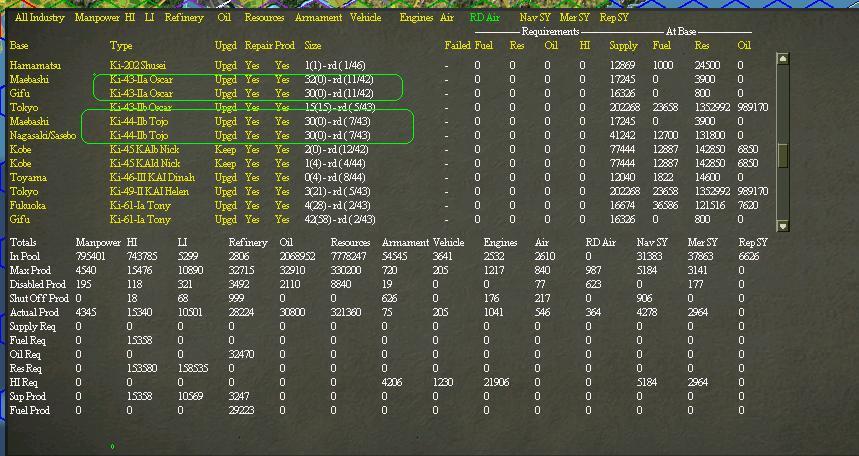Select the Ki-43-IIb Oscar aircraft type

[141, 107]
